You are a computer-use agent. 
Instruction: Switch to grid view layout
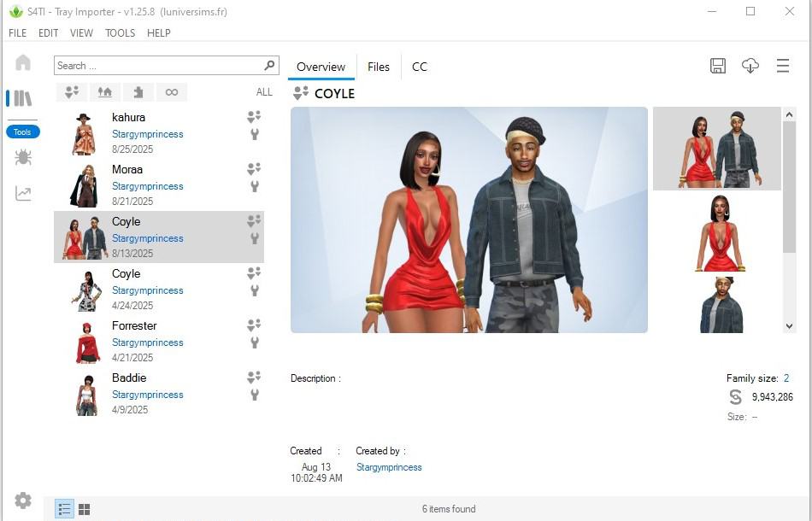pos(84,508)
